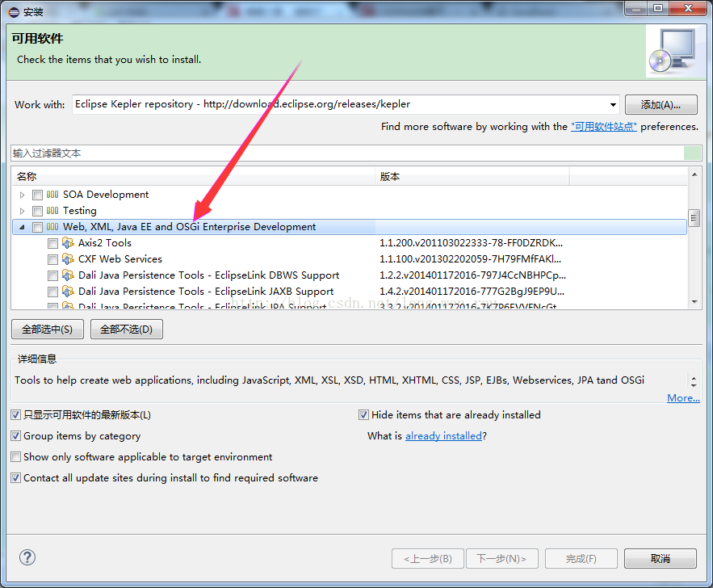Expand the SOA Development tree node
The width and height of the screenshot is (713, 588).
coord(22,195)
